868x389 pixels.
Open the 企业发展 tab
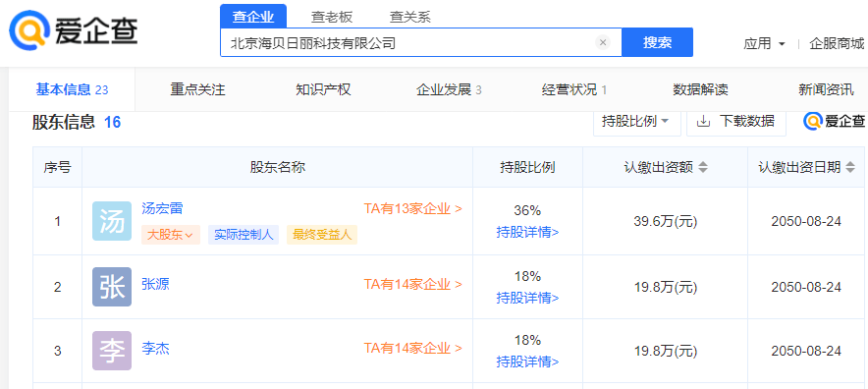(x=449, y=89)
